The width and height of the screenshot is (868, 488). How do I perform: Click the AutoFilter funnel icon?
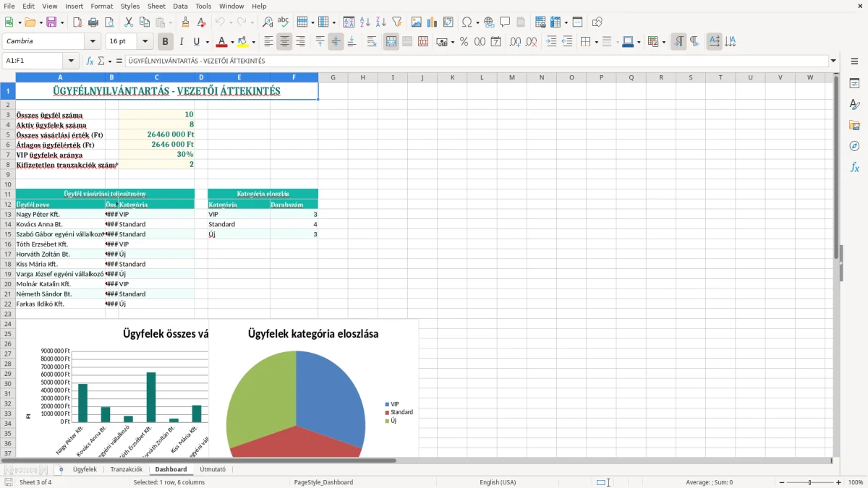pyautogui.click(x=396, y=22)
